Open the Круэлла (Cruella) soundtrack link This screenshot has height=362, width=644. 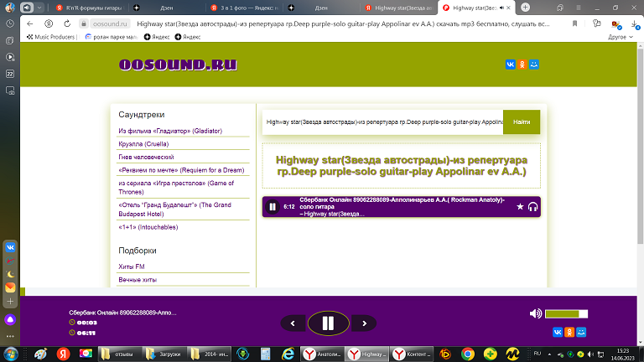point(143,144)
